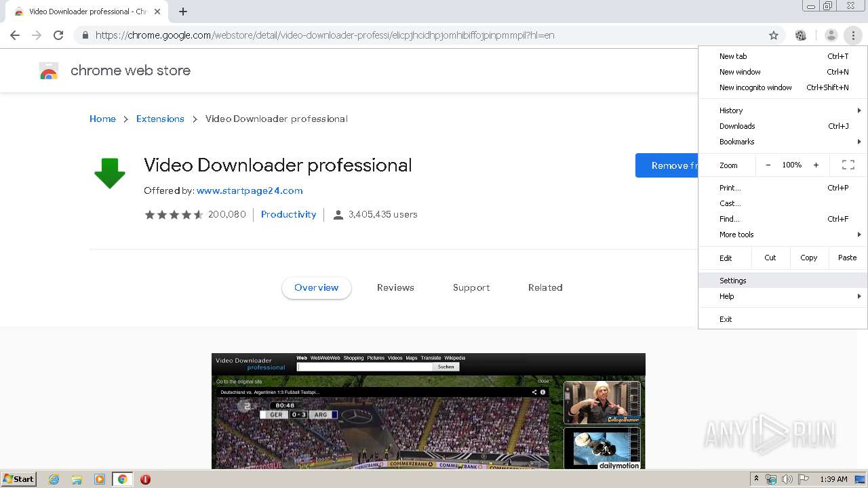The image size is (868, 488).
Task: Click the extension screenshot preview image
Action: point(429,411)
